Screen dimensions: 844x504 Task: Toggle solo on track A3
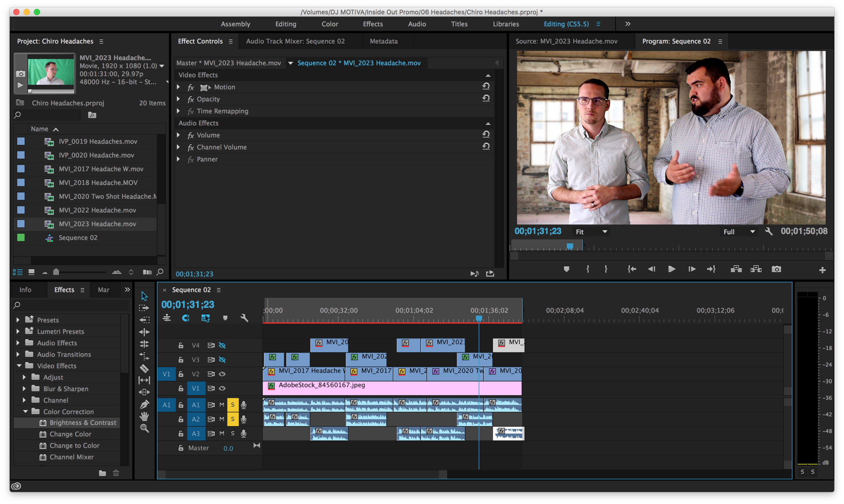233,434
